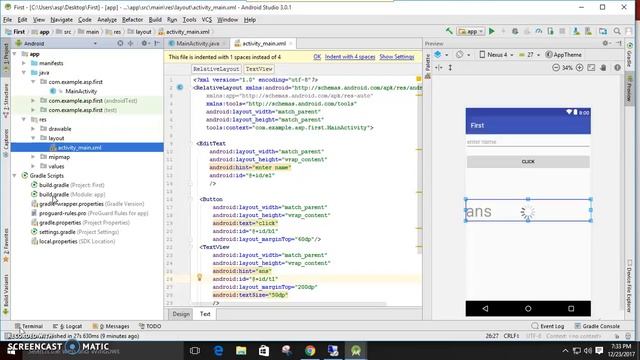This screenshot has width=640, height=360.
Task: Hide the Project panel with hide icon
Action: [x=157, y=43]
